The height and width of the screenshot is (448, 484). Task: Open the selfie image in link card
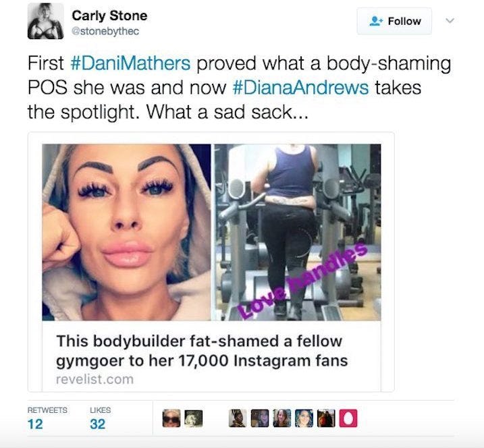(x=126, y=232)
